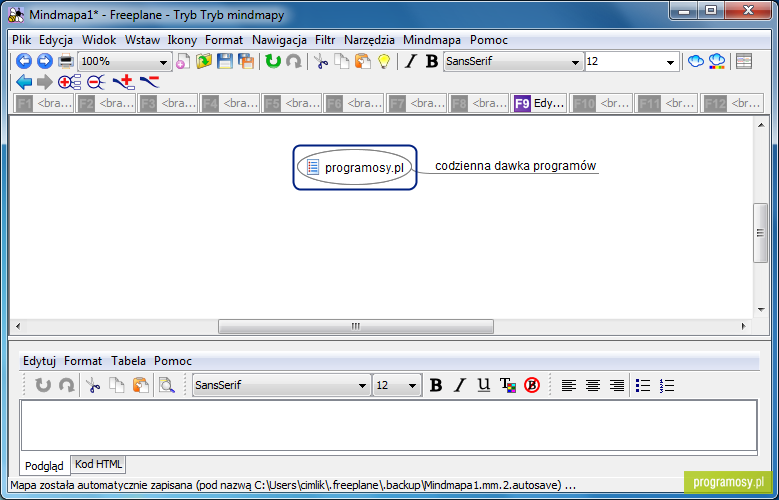The image size is (779, 500).
Task: Open the Widok menu
Action: click(99, 40)
